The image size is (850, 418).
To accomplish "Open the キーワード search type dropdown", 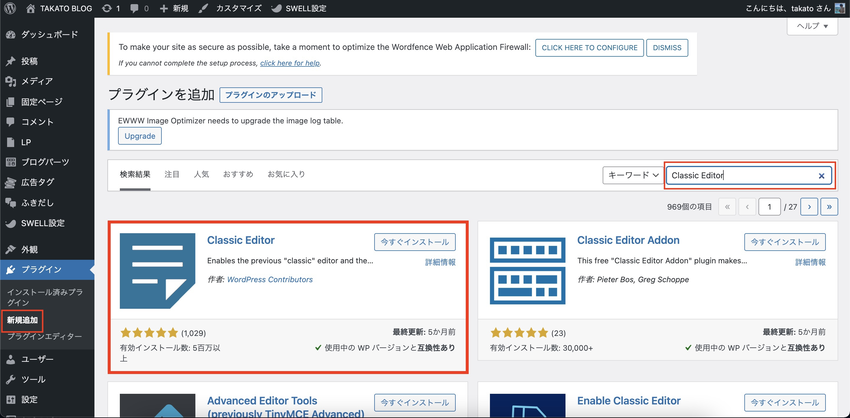I will click(633, 175).
